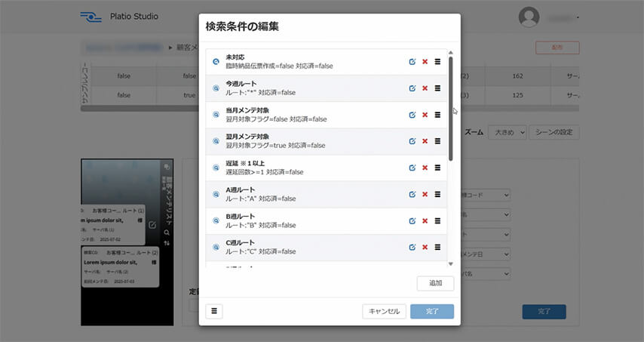
Task: Grab the reorder handle for 未対応
Action: 437,62
